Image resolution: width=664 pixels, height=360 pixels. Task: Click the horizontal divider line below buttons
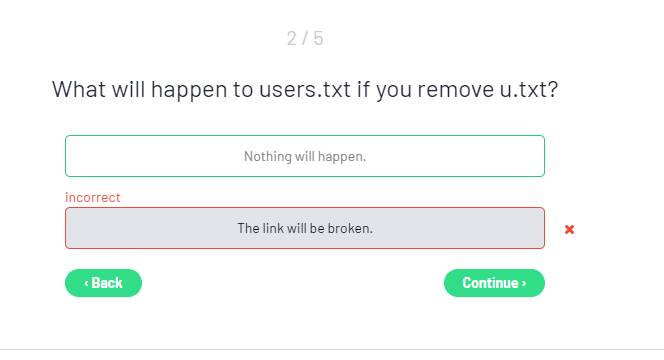click(332, 350)
